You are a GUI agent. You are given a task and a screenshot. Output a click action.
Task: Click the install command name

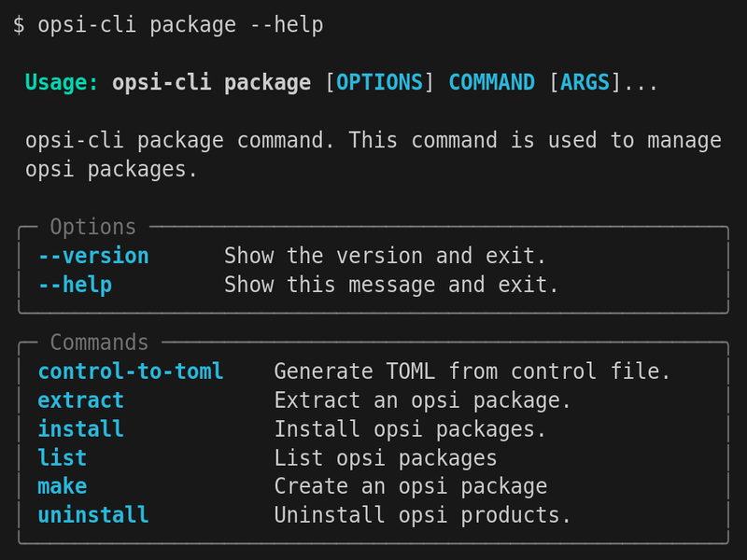coord(80,429)
